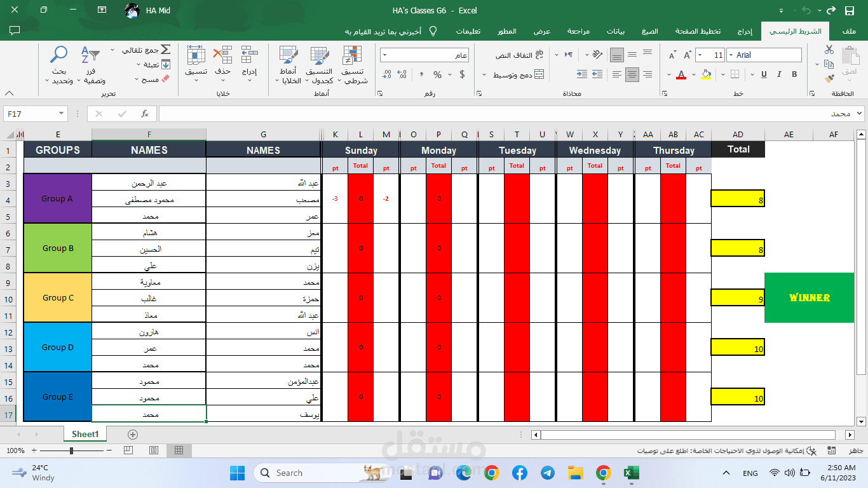Image resolution: width=868 pixels, height=488 pixels.
Task: Switch to Page Layout tab (تخطيط الصفحة)
Action: pos(698,31)
